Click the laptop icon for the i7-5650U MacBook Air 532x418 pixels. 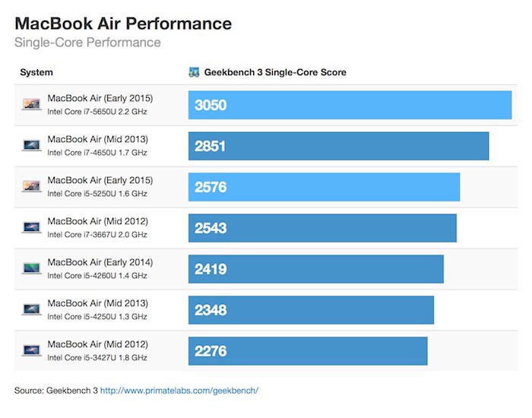point(32,103)
